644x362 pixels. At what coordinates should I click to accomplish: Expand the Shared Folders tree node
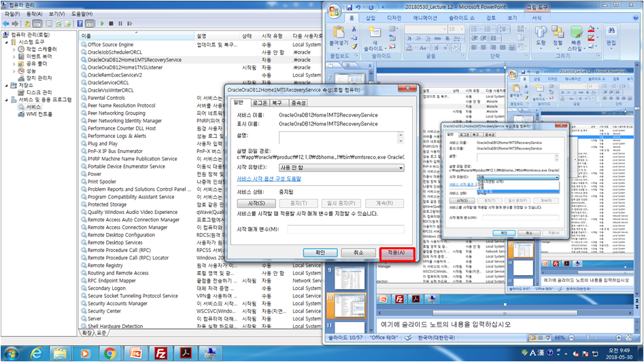point(14,64)
